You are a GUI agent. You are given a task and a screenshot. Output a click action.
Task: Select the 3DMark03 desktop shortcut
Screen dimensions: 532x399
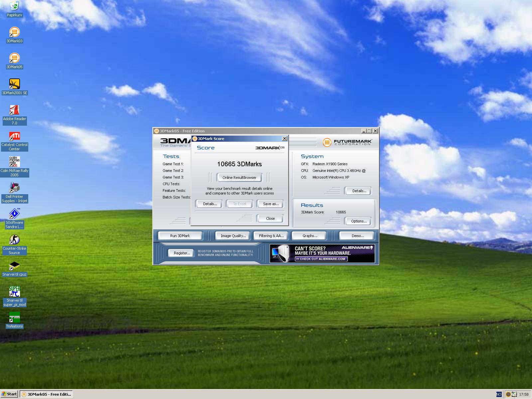[14, 35]
